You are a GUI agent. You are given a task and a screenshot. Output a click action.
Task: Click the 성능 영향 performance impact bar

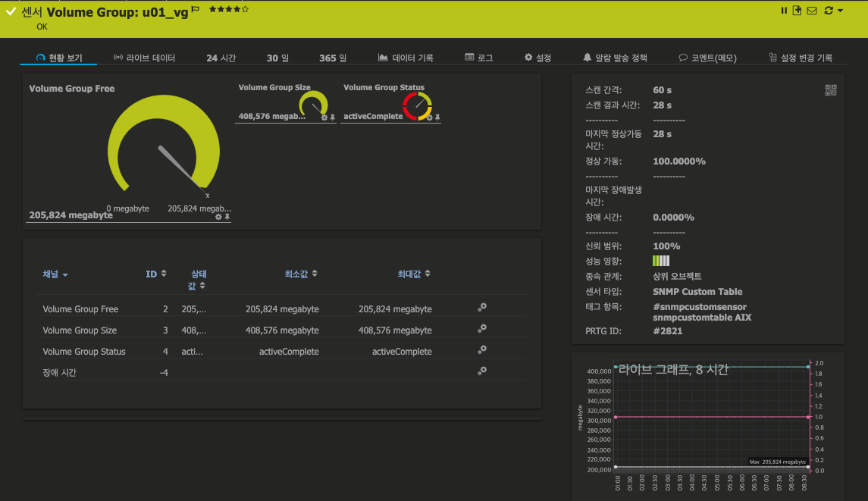[661, 261]
